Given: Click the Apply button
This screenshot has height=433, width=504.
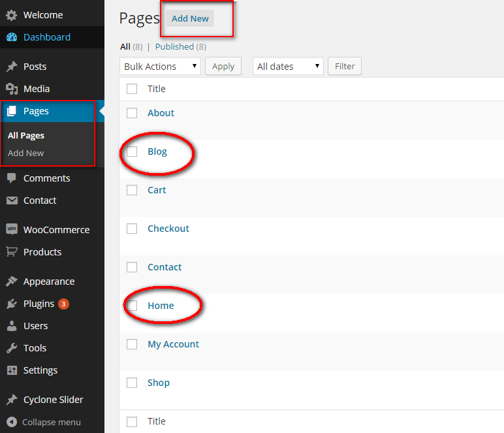Looking at the screenshot, I should tap(223, 66).
